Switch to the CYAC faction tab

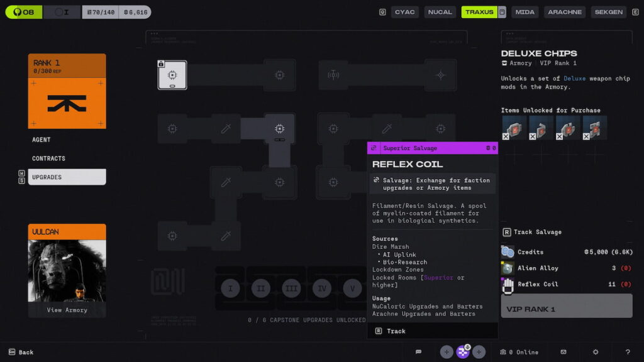click(x=404, y=12)
